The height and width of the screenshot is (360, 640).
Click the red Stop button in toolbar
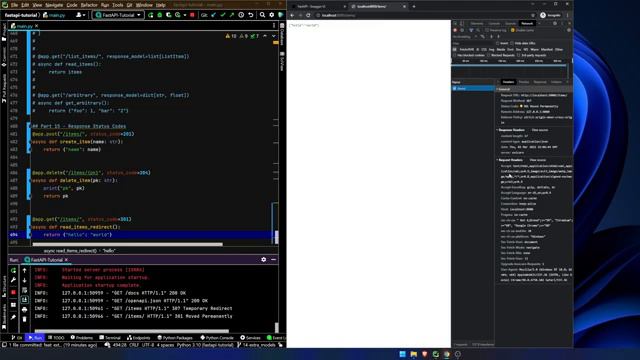192,15
